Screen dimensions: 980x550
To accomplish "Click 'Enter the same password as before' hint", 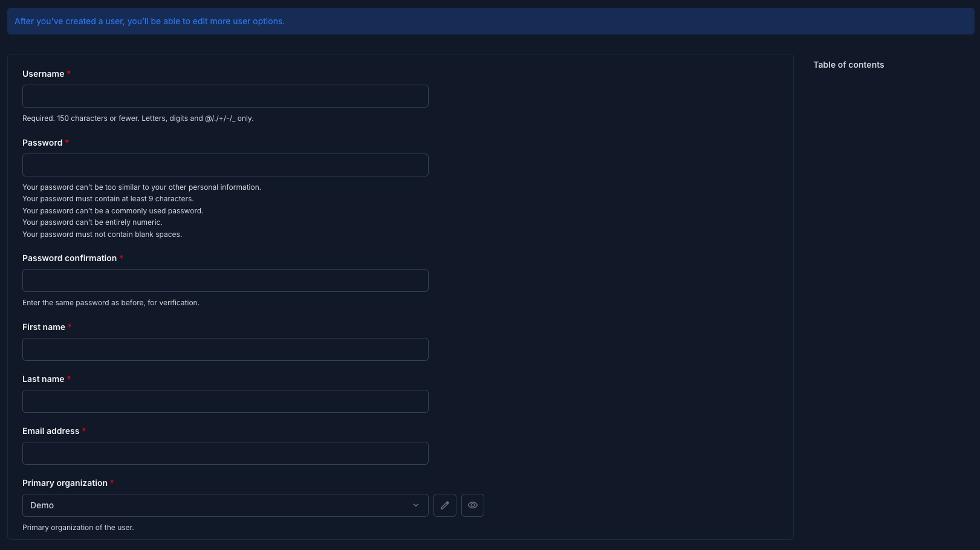I will click(x=111, y=303).
